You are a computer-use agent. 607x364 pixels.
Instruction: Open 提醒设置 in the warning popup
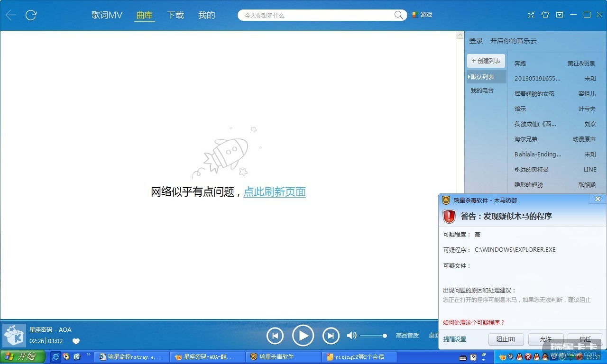(455, 339)
